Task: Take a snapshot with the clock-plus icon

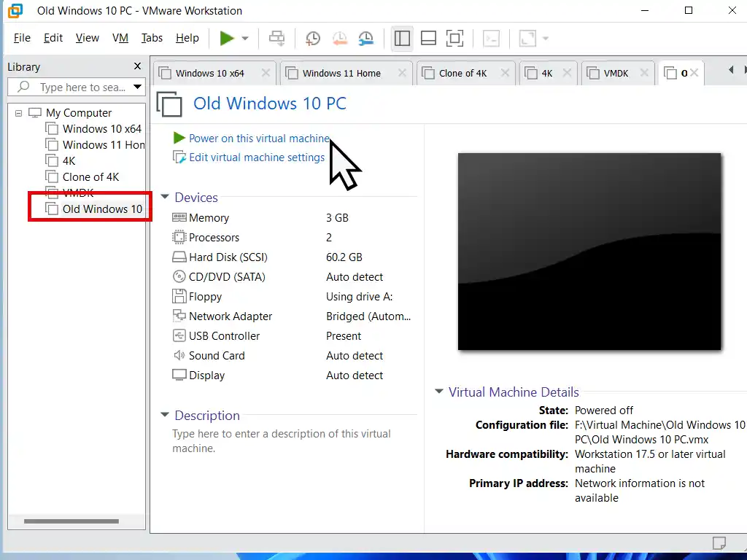Action: (312, 38)
